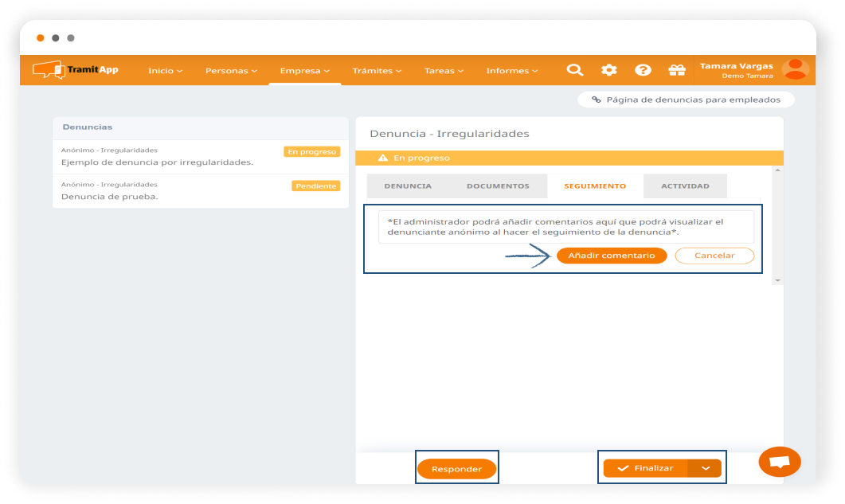Viewport: 845px width, 504px height.
Task: Open Página de denuncias para empleados link
Action: [x=686, y=100]
